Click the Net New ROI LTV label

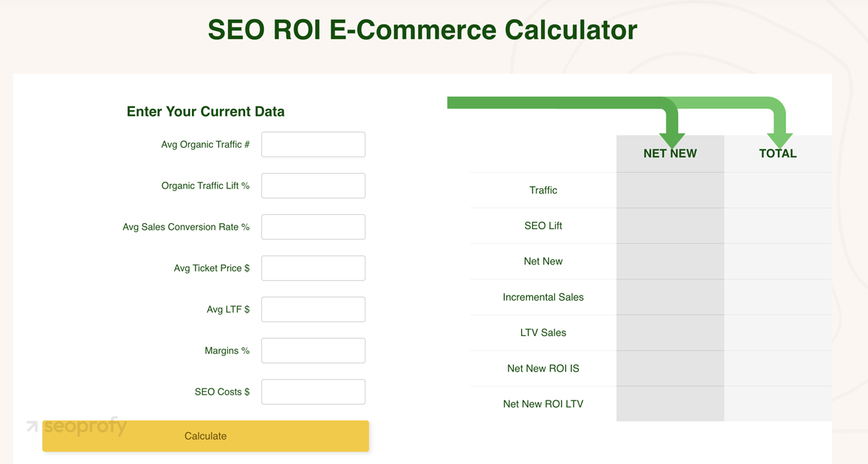(543, 404)
